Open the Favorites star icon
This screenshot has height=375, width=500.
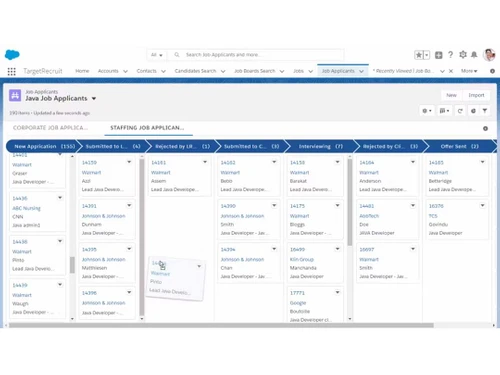(419, 55)
